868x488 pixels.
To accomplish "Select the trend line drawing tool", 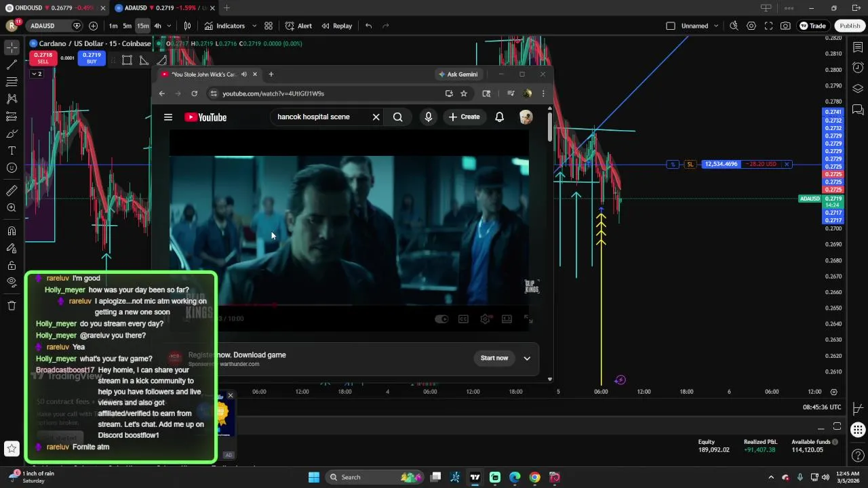I will coord(12,65).
